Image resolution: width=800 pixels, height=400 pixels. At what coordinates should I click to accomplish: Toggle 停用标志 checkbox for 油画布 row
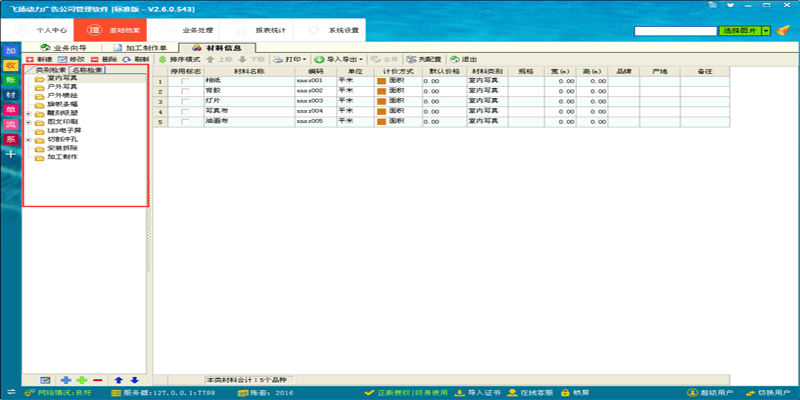coord(185,121)
